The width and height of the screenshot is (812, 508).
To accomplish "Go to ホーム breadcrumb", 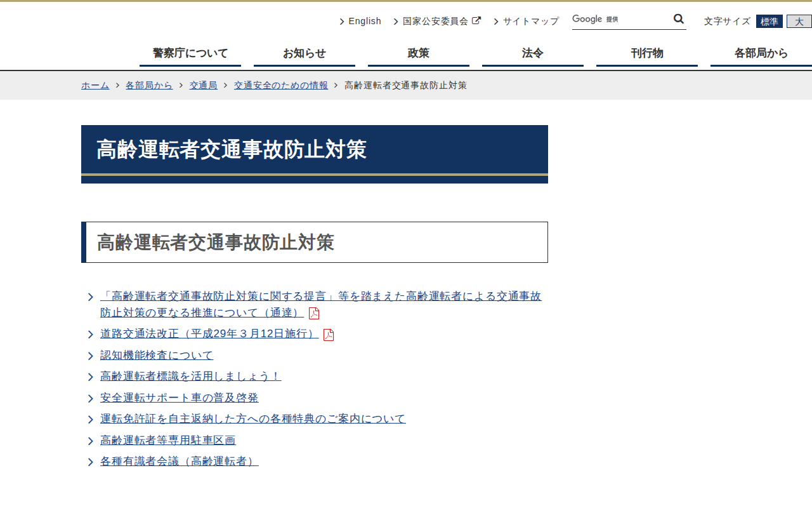I will 95,85.
